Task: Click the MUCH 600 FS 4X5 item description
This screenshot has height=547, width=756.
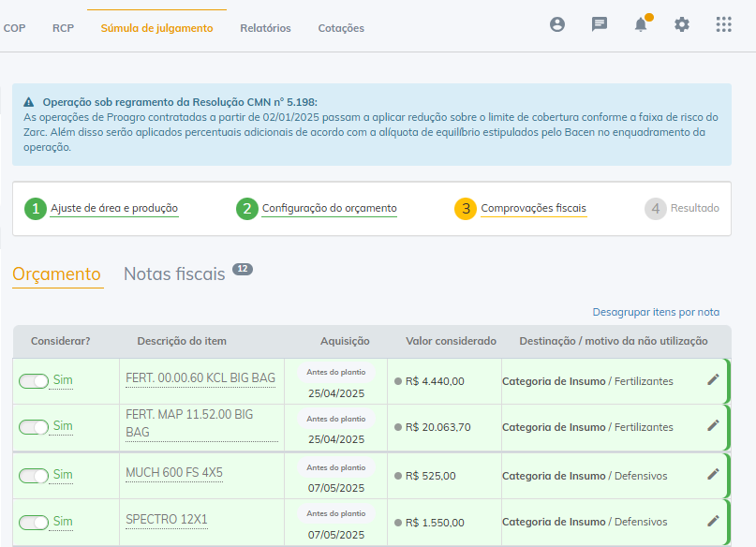Action: click(174, 473)
